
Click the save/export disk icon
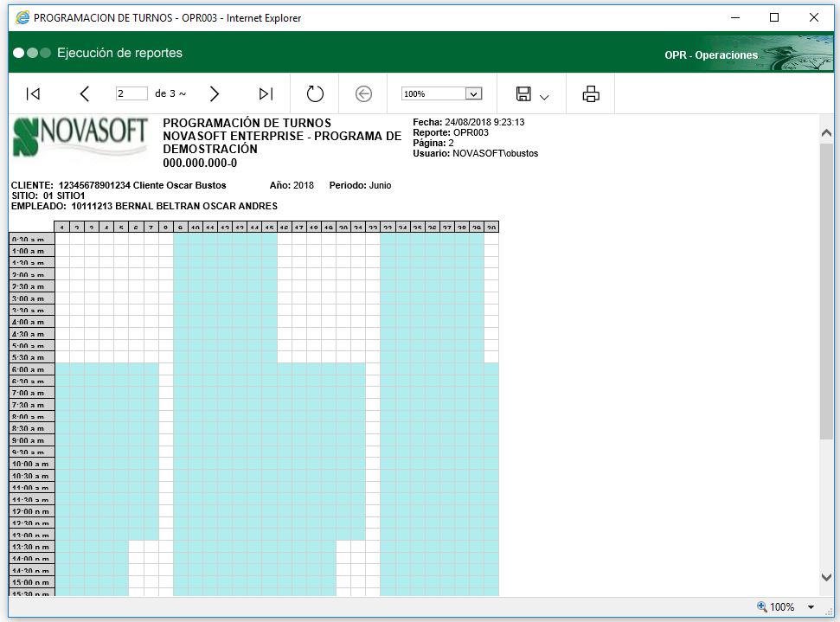pos(523,93)
